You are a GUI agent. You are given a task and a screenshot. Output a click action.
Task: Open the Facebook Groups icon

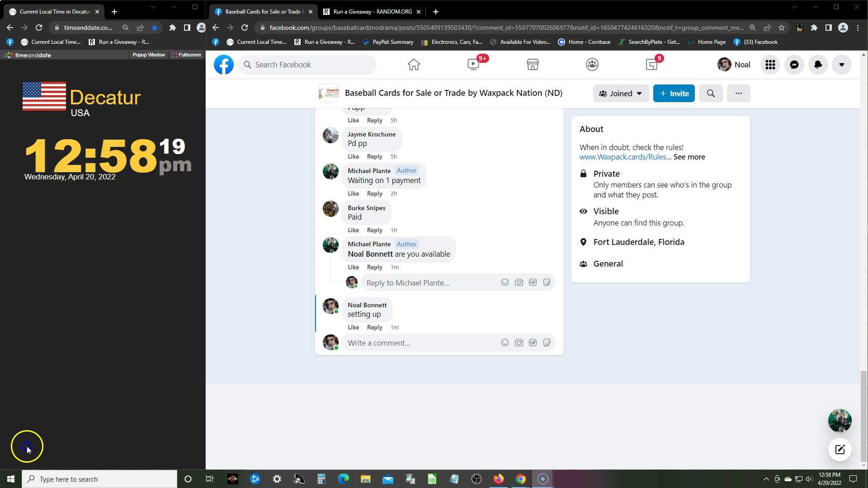point(592,65)
